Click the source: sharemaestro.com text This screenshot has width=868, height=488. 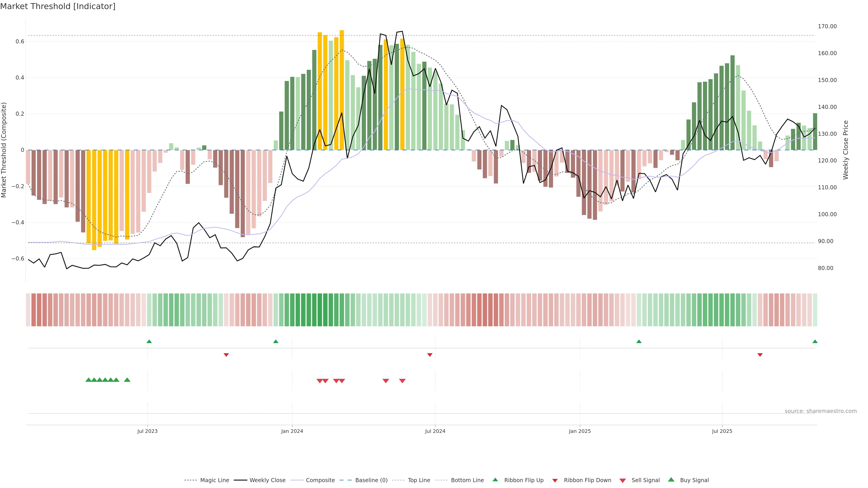[x=821, y=411]
